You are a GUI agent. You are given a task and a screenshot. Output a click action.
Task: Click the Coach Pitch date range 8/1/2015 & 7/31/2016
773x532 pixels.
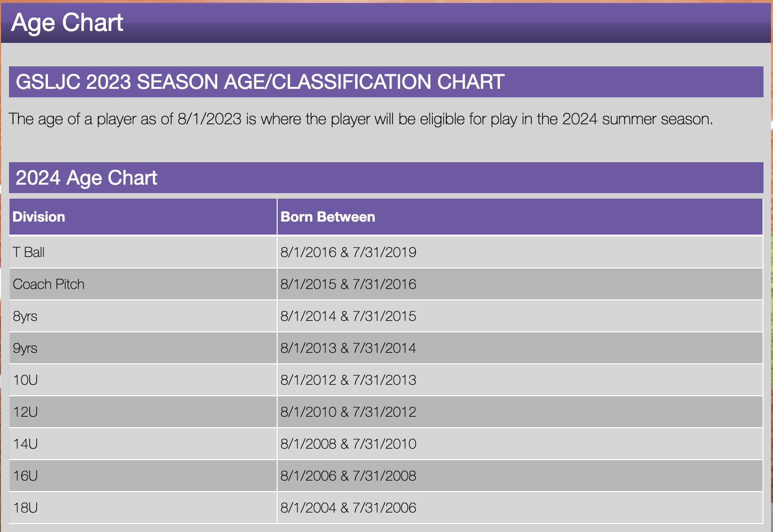(348, 284)
